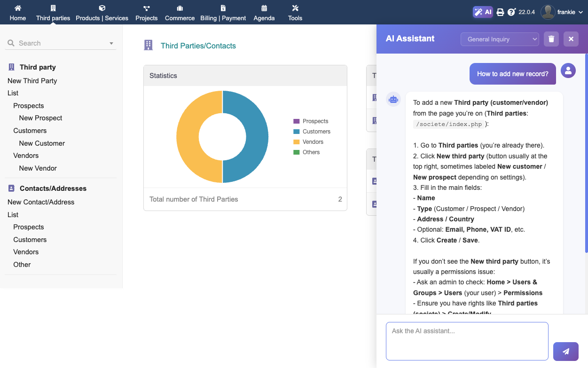The height and width of the screenshot is (368, 588).
Task: Open the General Inquiry dropdown
Action: (500, 39)
